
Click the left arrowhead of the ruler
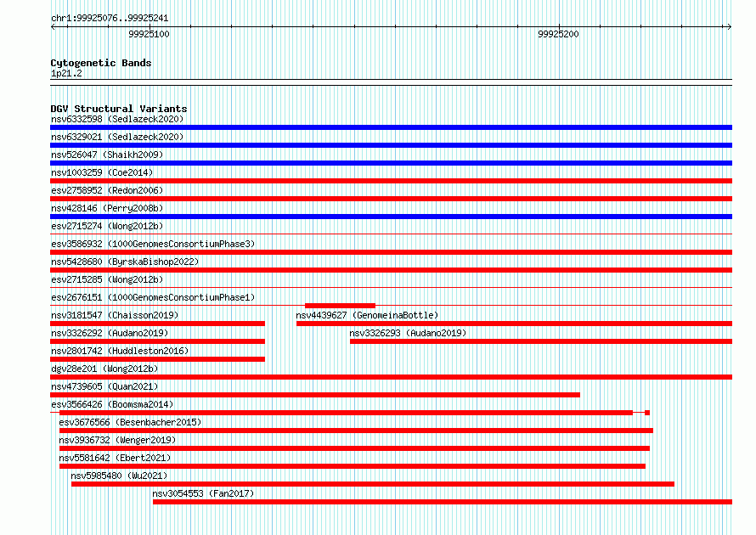[53, 27]
